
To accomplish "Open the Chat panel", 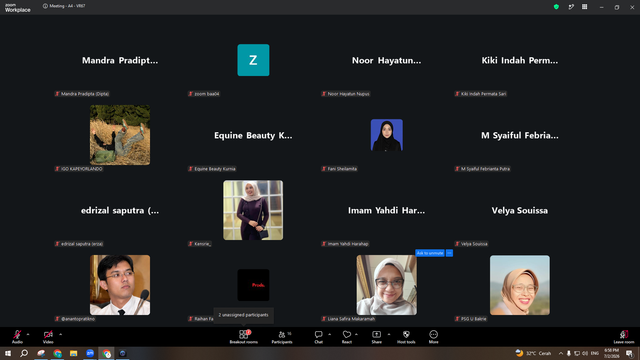I will (x=318, y=336).
